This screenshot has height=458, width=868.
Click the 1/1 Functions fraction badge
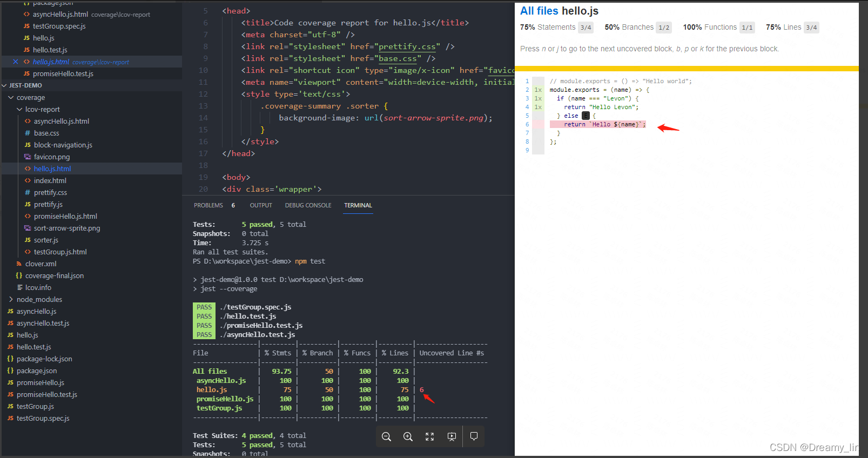pos(747,28)
